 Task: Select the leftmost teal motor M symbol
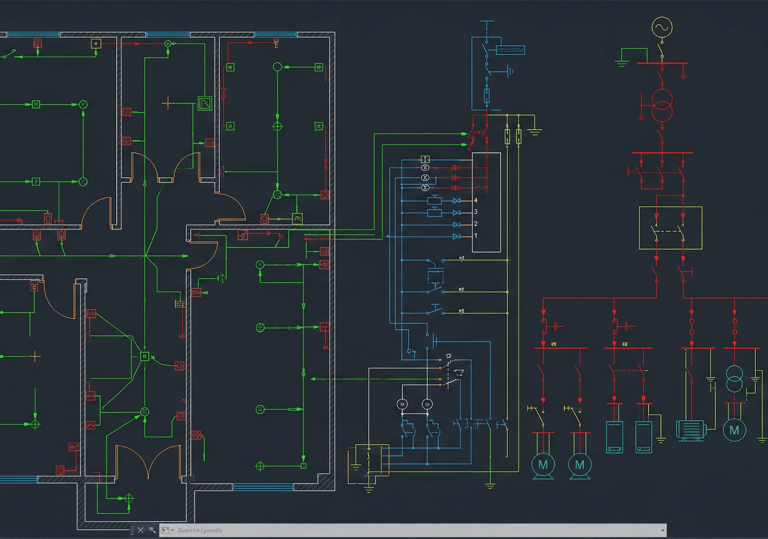pos(543,465)
